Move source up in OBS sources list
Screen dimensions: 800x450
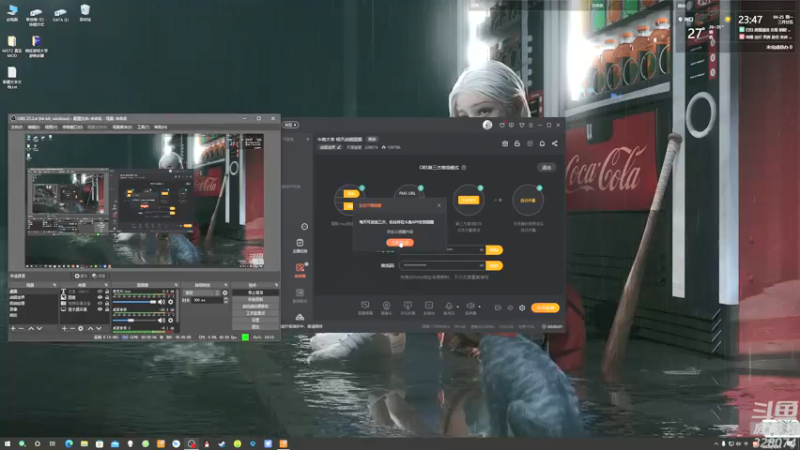[90, 329]
